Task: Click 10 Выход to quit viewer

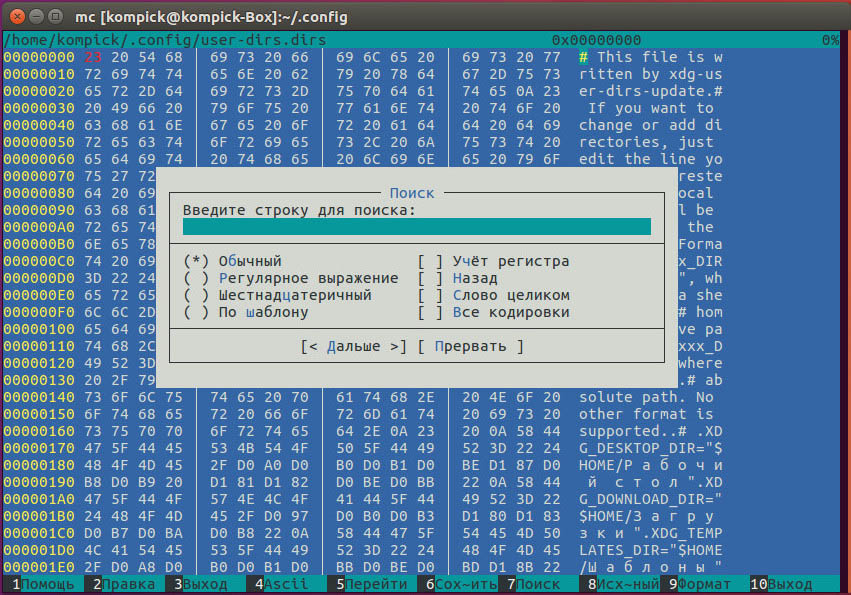Action: pos(782,584)
